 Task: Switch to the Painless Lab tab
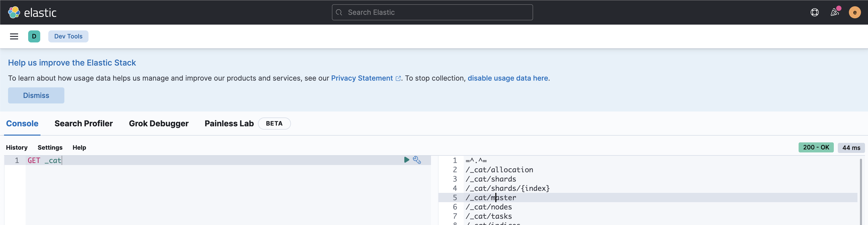pyautogui.click(x=229, y=124)
